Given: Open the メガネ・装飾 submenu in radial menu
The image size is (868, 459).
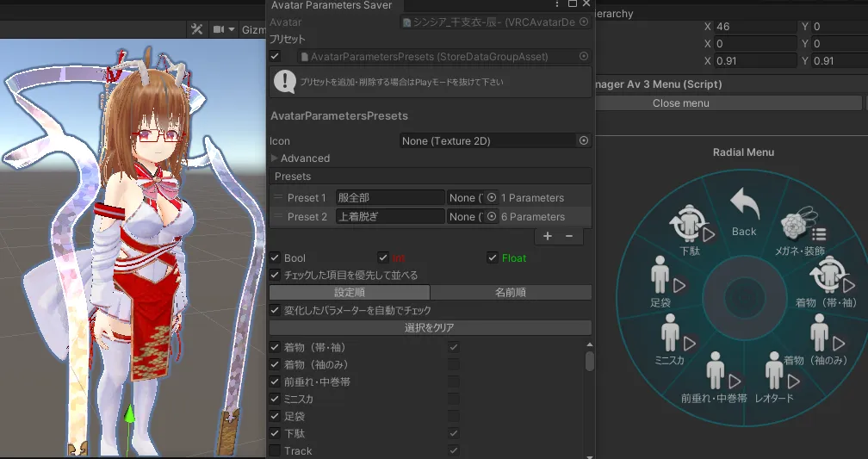Looking at the screenshot, I should coord(803,233).
